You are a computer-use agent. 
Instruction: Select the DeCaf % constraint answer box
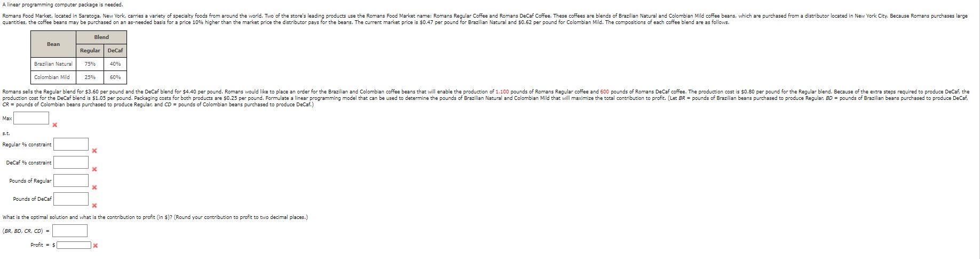(71, 162)
